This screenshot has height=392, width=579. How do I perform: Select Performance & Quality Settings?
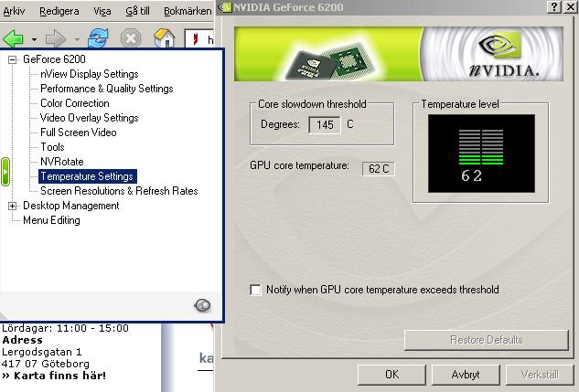click(107, 89)
